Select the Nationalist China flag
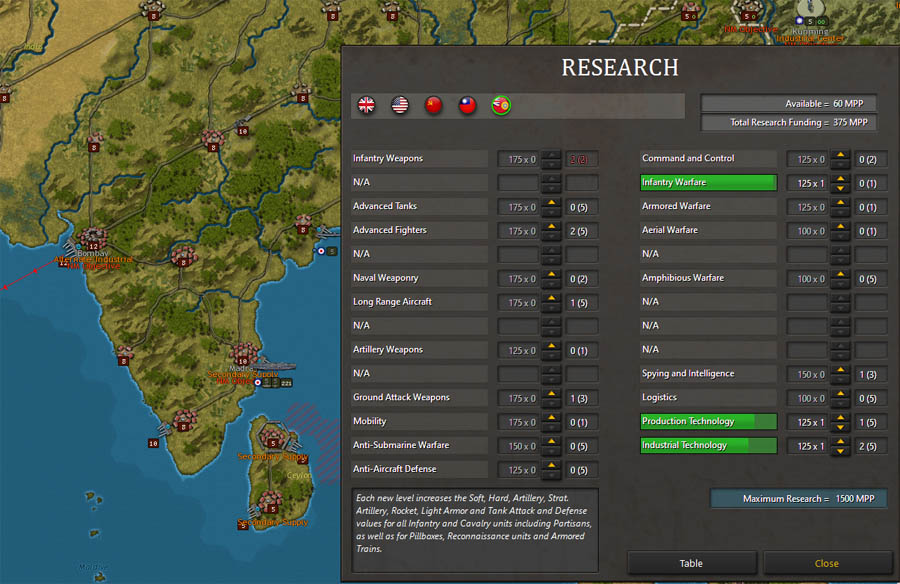 tap(467, 105)
